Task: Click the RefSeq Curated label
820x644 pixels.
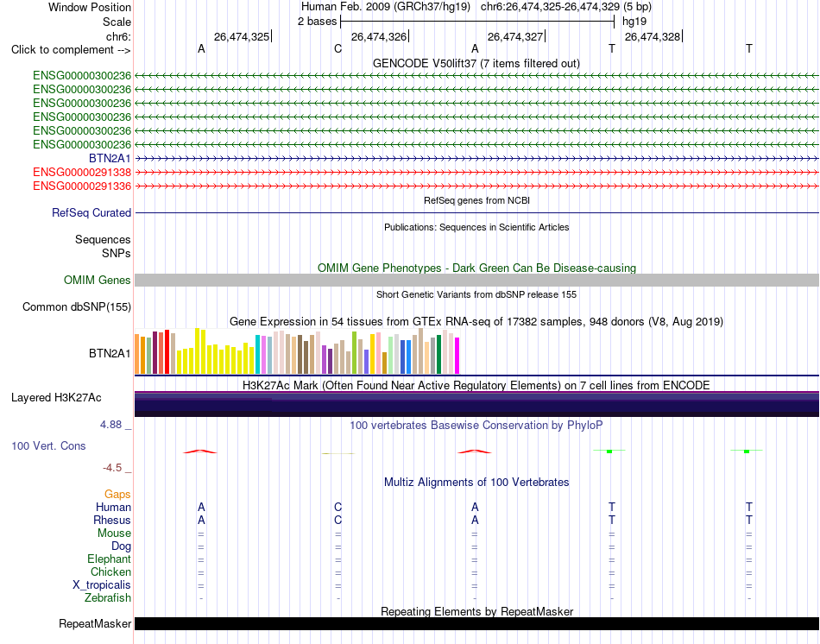Action: (91, 213)
